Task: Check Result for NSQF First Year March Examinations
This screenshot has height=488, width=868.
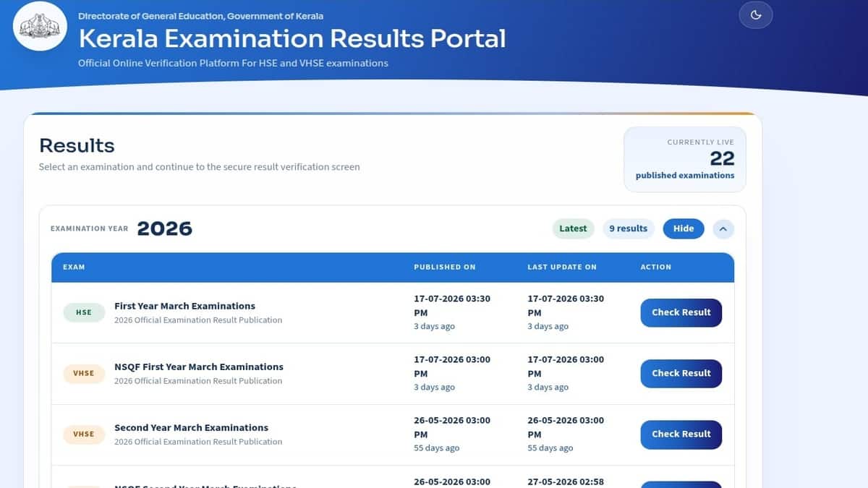Action: (681, 373)
